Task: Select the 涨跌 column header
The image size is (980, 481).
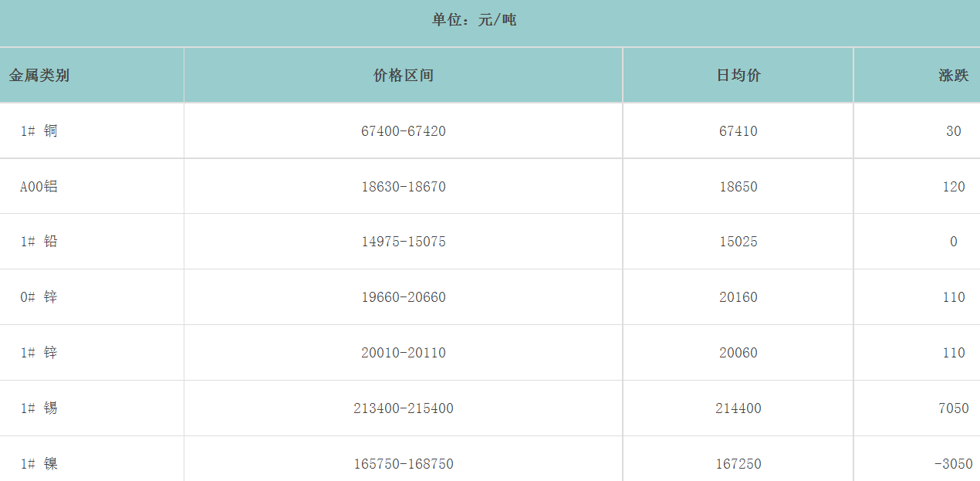Action: (x=953, y=76)
